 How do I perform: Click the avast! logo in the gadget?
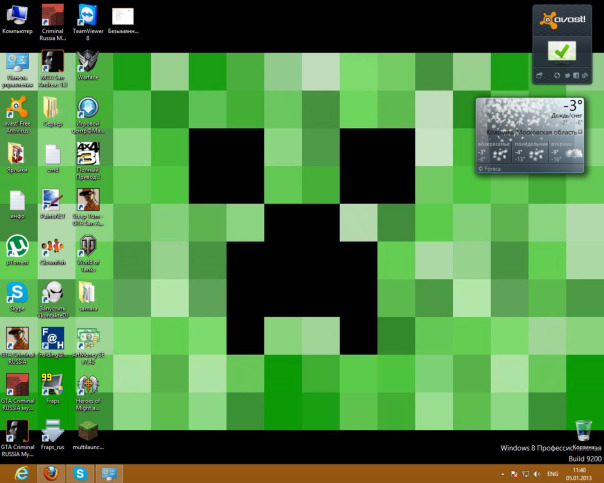[x=565, y=18]
